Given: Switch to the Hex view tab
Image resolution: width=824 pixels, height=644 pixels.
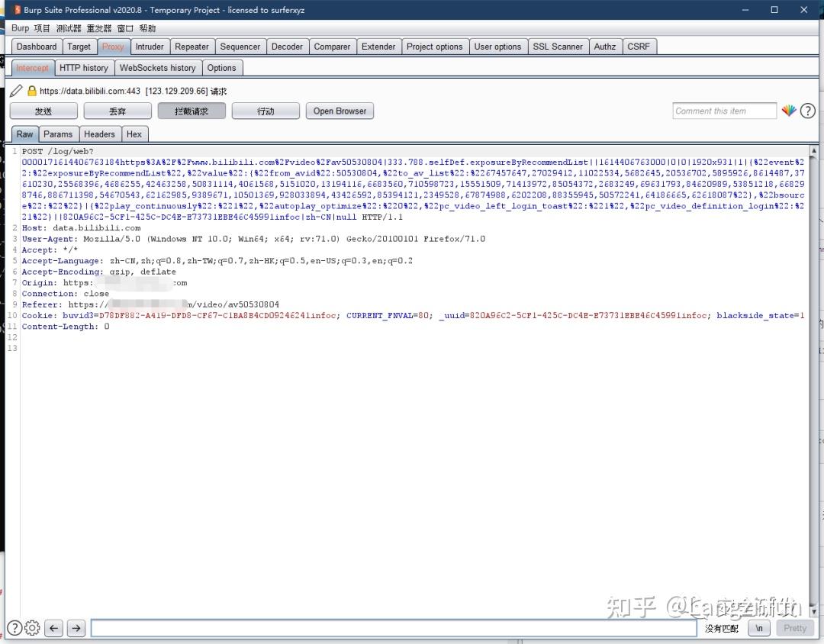Looking at the screenshot, I should pos(134,134).
